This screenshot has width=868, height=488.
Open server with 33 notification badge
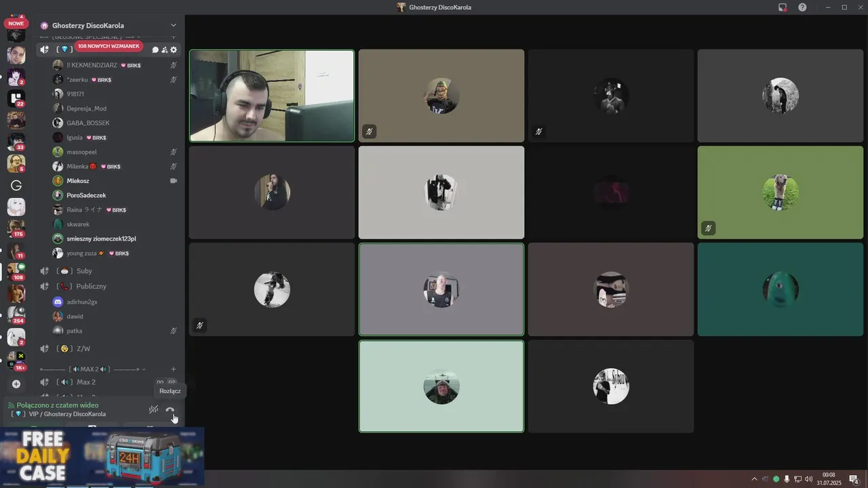[x=16, y=142]
